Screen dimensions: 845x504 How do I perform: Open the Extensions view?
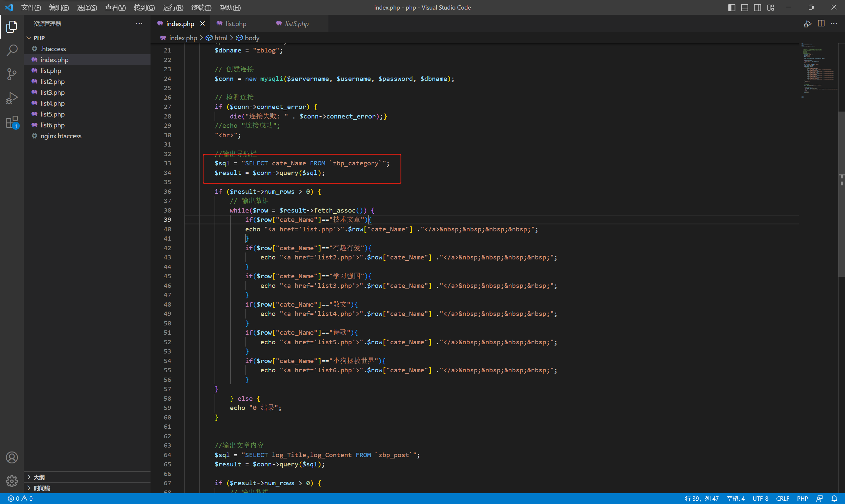coord(12,122)
